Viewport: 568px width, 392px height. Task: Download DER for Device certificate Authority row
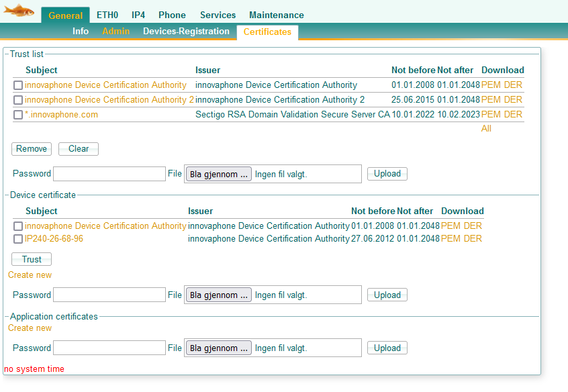(473, 226)
